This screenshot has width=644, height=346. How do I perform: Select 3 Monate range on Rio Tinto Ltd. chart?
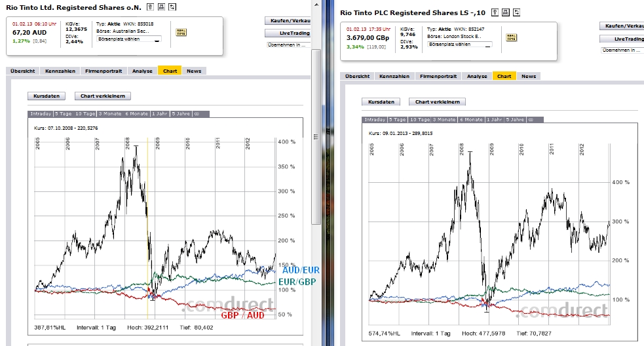click(109, 114)
